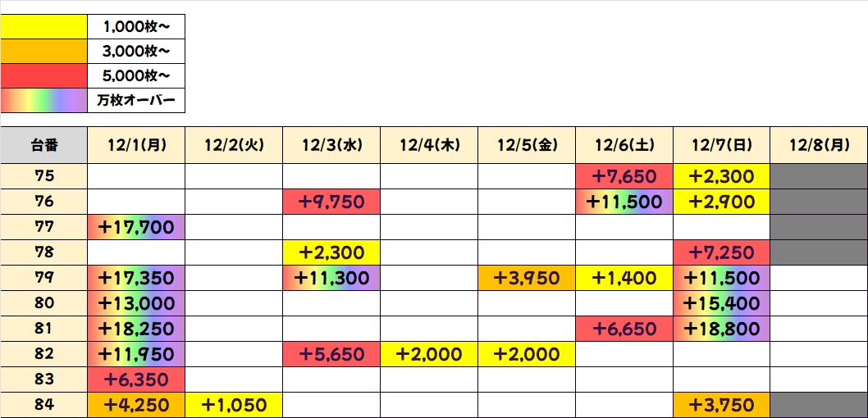Viewport: 868px width, 418px height.
Task: Click the orange 3,000枚〜 legend swatch
Action: [x=43, y=51]
